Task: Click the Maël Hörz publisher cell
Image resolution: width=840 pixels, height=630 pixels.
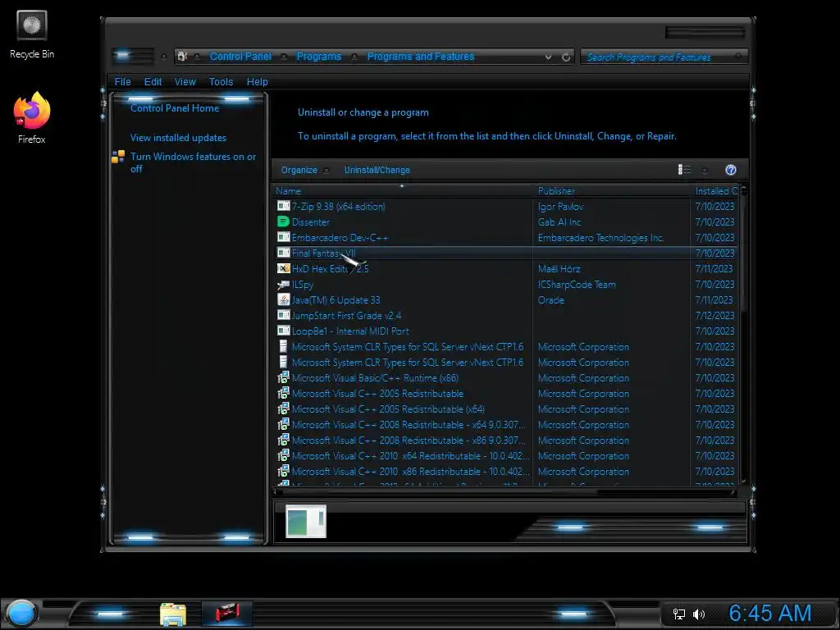Action: click(x=559, y=268)
